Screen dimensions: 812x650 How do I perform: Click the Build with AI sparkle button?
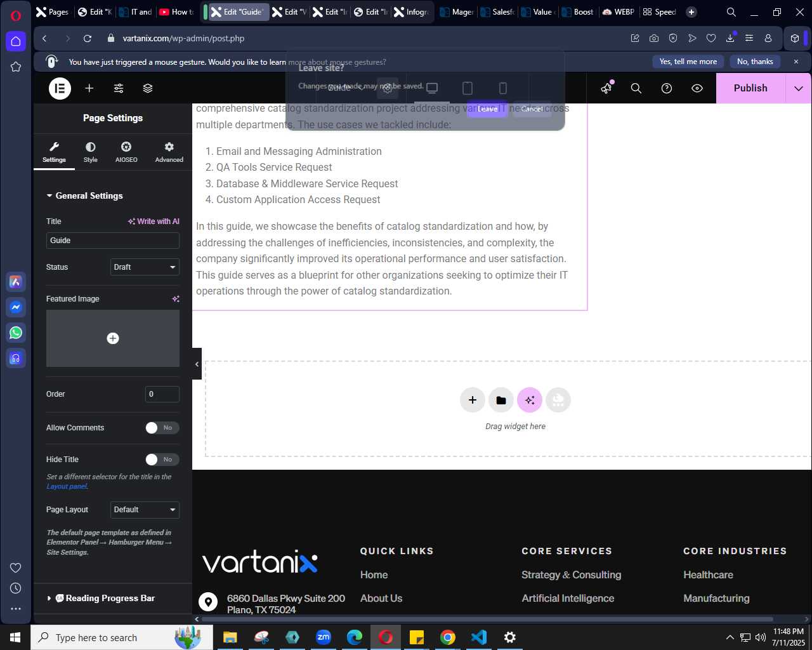(x=530, y=400)
